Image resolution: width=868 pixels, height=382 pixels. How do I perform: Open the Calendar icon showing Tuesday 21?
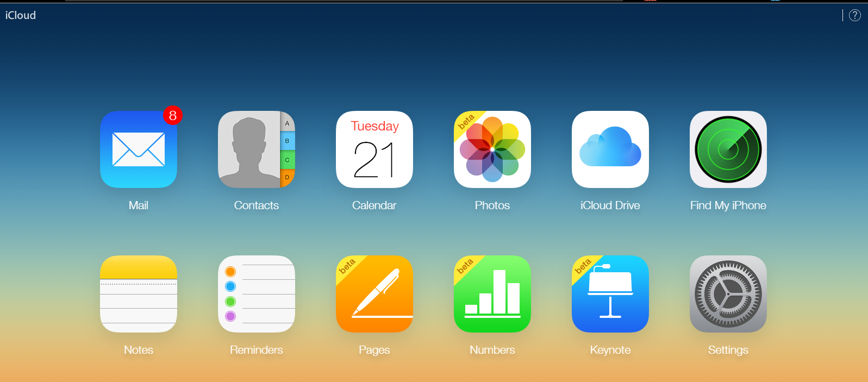coord(374,149)
